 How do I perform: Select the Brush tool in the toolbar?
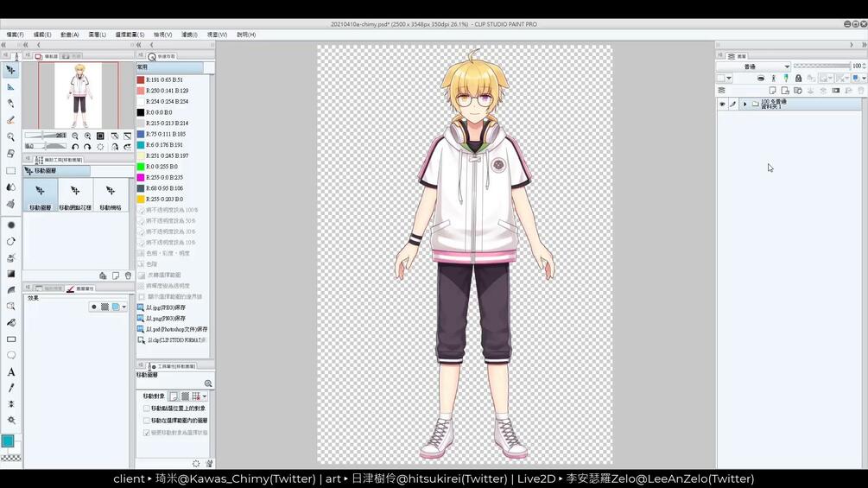10,120
